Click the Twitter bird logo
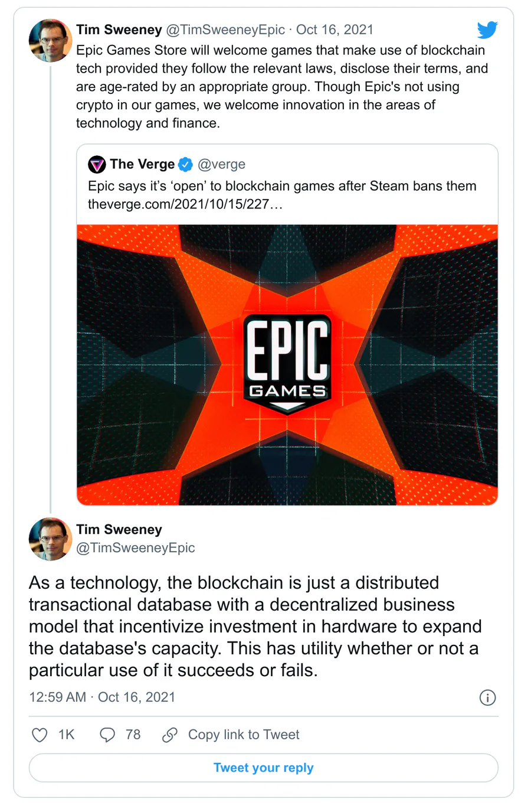 pyautogui.click(x=487, y=30)
